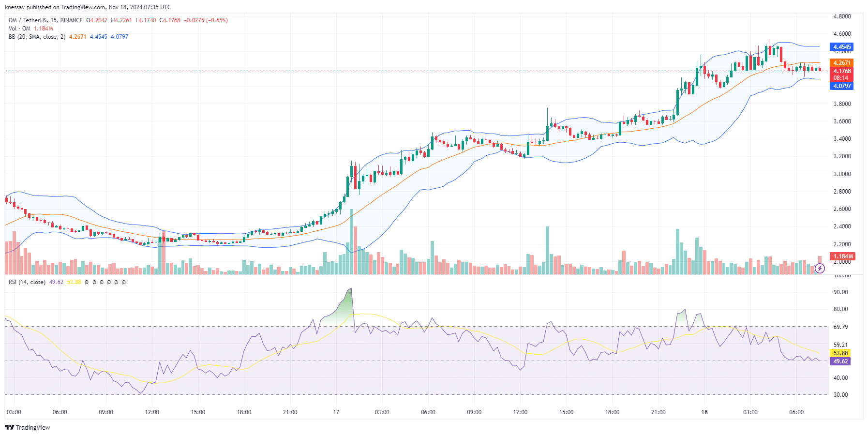Click the 30.00 RSI axis label

pyautogui.click(x=841, y=395)
